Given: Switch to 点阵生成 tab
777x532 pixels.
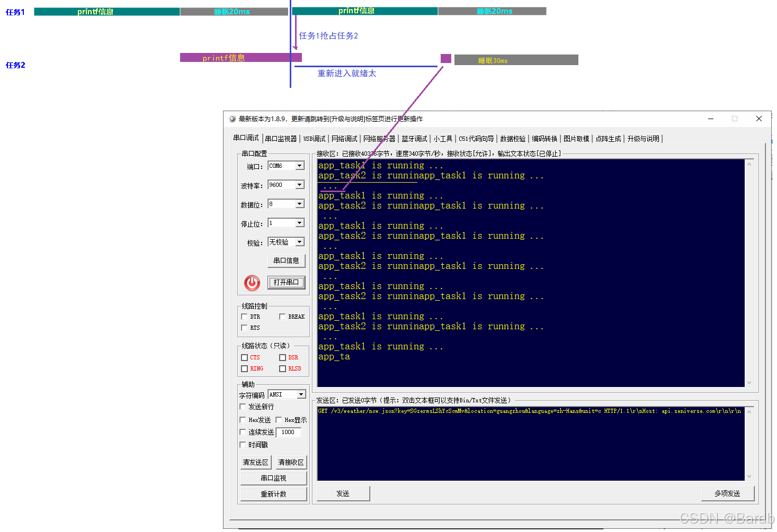Looking at the screenshot, I should tap(608, 139).
